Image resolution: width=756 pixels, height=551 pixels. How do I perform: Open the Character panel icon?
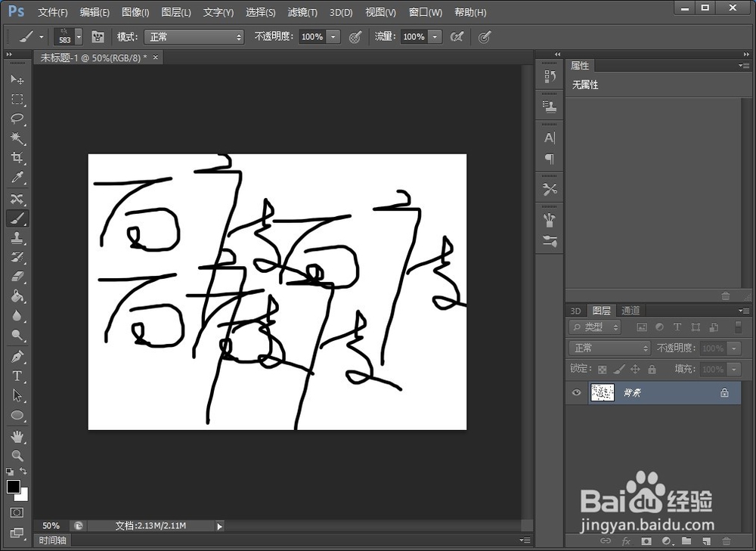pos(550,138)
